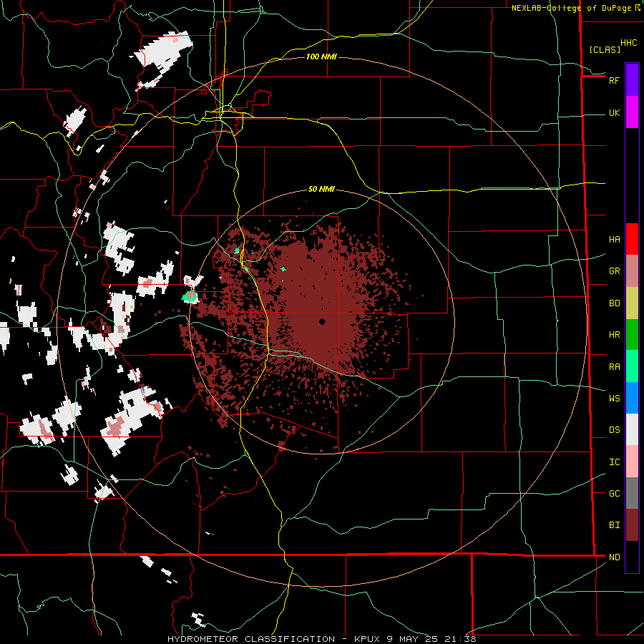Click the NEXLAB-College of DuPage credit text
Screen dimensions: 644x644
pyautogui.click(x=572, y=8)
